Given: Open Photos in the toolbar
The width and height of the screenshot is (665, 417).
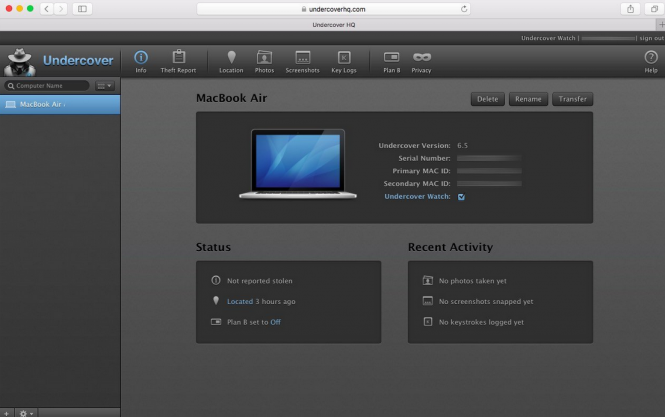Looking at the screenshot, I should coord(264,62).
